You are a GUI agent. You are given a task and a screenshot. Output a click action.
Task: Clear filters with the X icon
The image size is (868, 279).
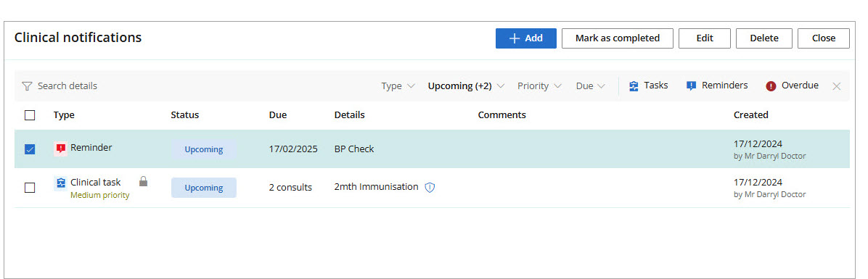coord(837,86)
